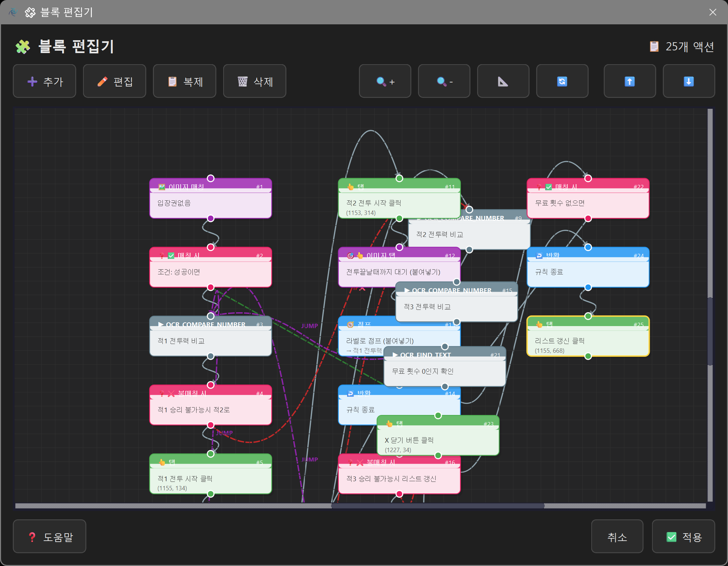Click the zoom in magnifier button
Image resolution: width=728 pixels, height=566 pixels.
pos(385,81)
